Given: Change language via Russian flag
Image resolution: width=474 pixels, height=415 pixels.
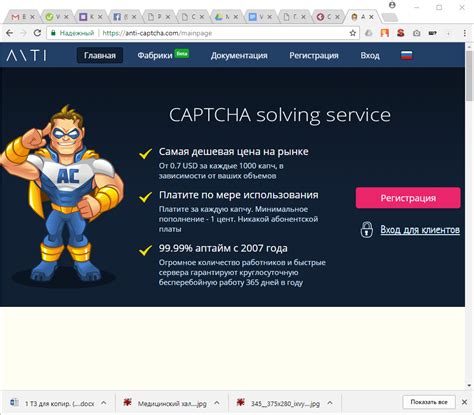Looking at the screenshot, I should pos(406,55).
